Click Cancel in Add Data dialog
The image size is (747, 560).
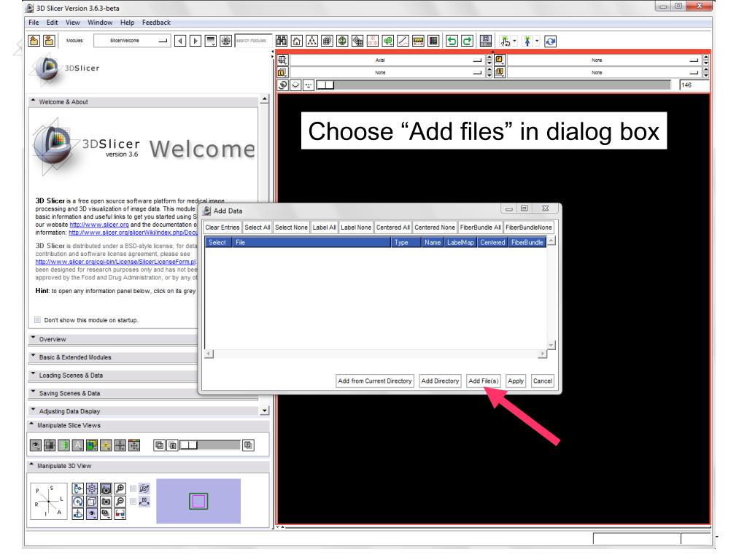(x=543, y=381)
